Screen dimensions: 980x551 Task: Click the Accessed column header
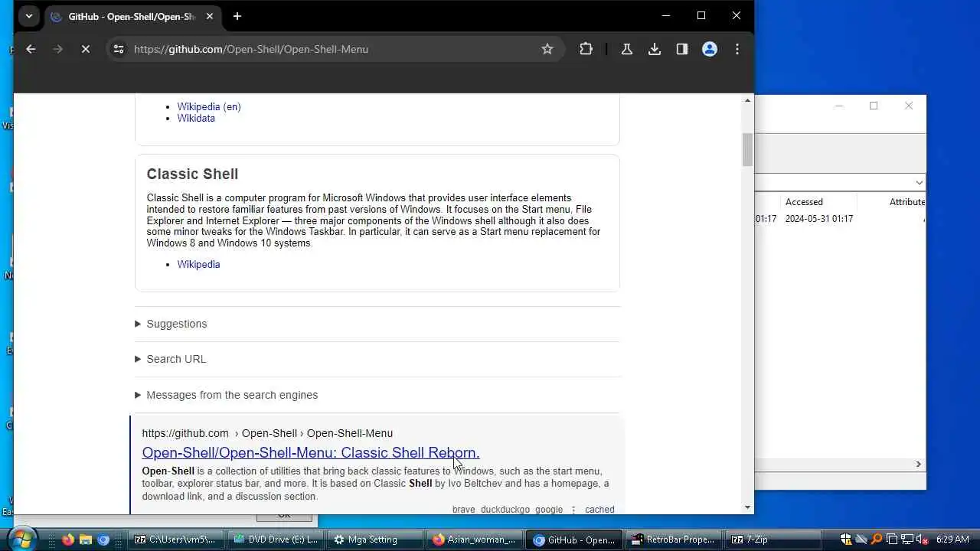804,202
